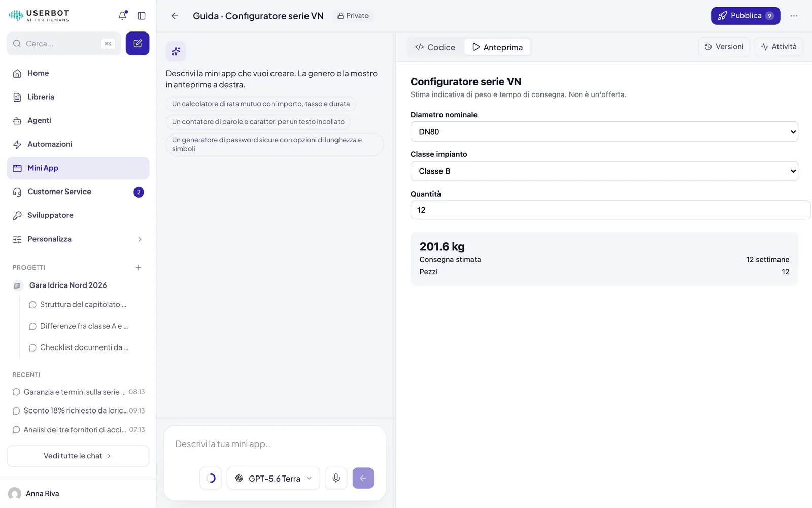Open Diametro nominale dropdown
Screen dimensions: 812x508
coord(604,132)
